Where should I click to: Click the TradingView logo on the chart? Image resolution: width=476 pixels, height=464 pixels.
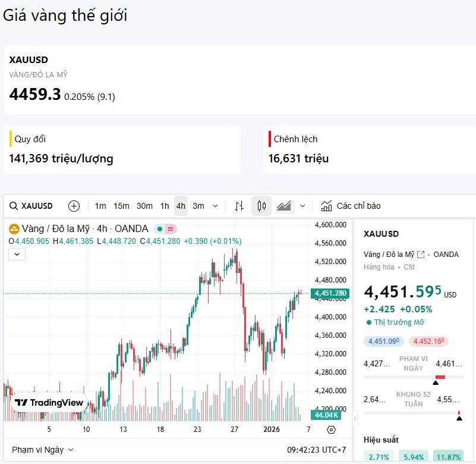tap(49, 403)
